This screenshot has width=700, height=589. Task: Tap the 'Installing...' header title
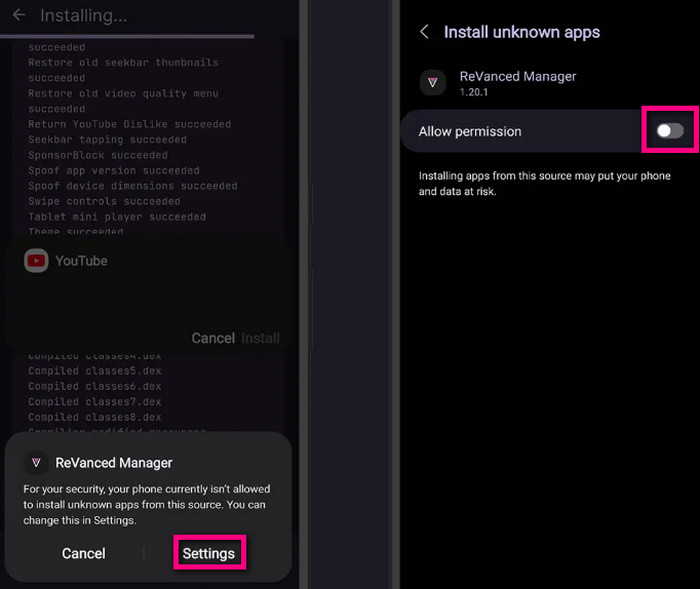click(84, 16)
